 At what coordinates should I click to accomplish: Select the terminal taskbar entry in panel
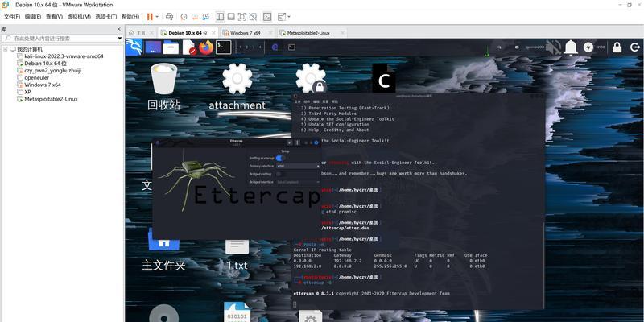coord(291,47)
